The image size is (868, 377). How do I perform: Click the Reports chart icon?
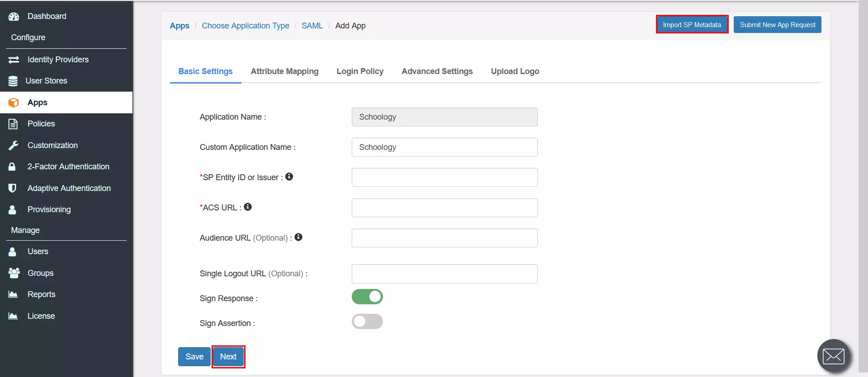click(13, 294)
